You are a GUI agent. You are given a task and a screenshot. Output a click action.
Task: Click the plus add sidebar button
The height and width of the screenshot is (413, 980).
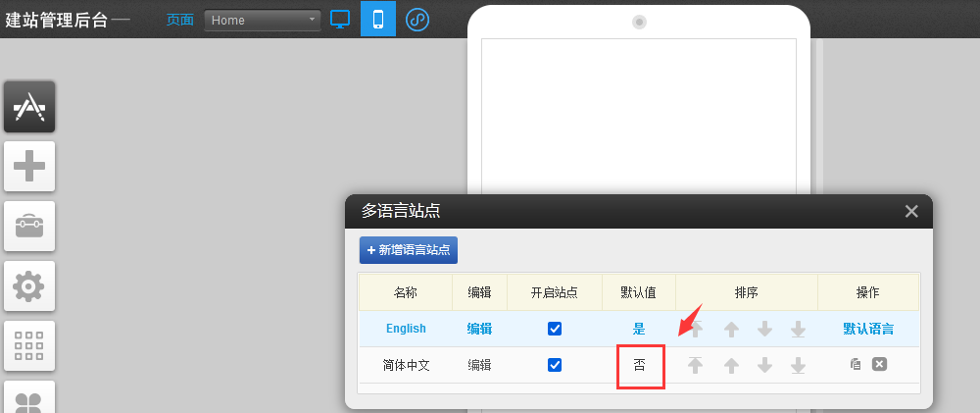pyautogui.click(x=29, y=166)
